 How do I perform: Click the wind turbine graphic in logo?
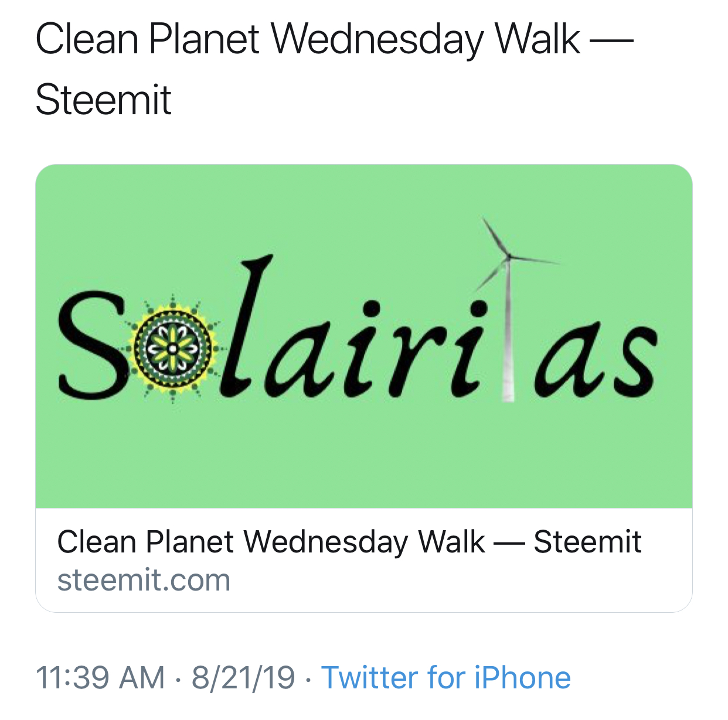tap(509, 309)
